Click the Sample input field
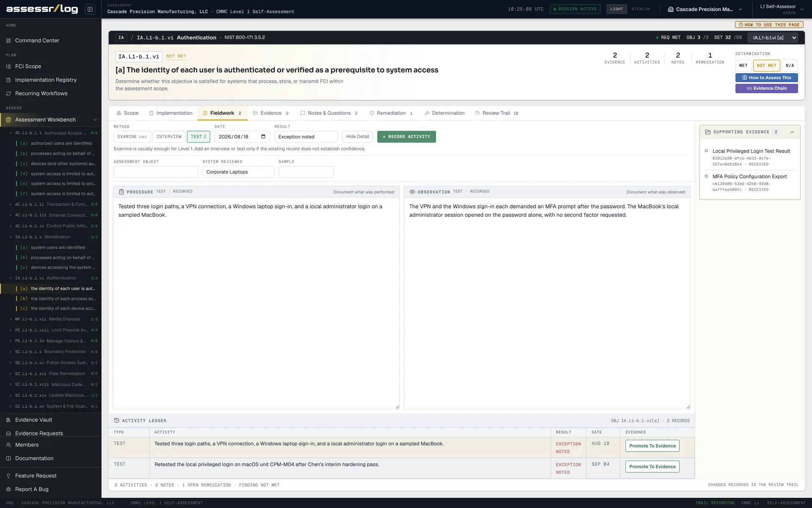Viewport: 812px width, 508px height. click(x=306, y=172)
